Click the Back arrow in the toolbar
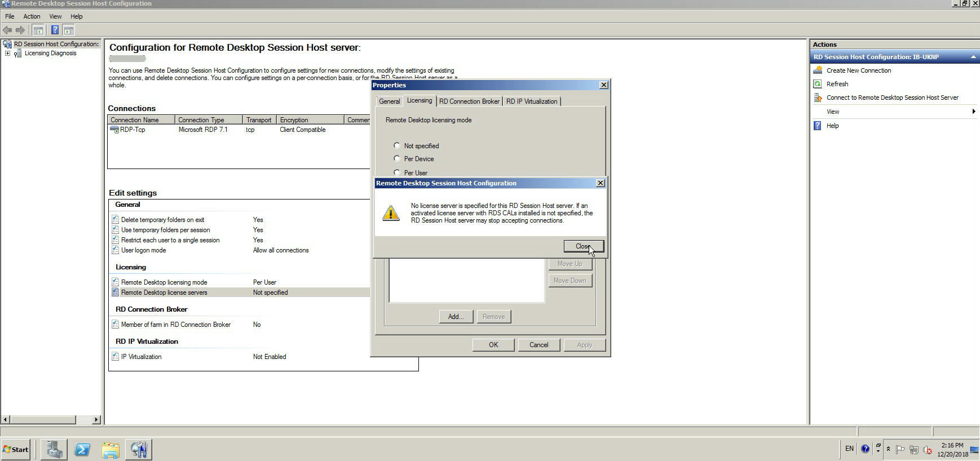980x461 pixels. pos(7,30)
